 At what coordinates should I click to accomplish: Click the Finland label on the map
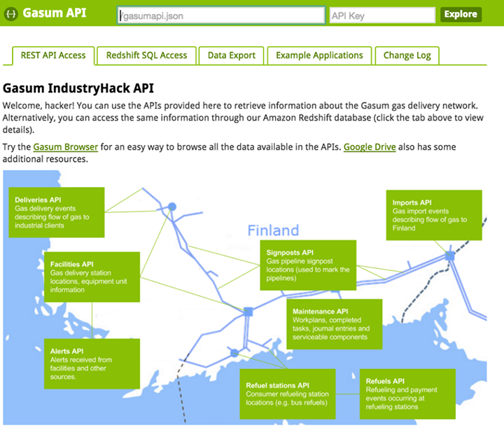point(273,230)
